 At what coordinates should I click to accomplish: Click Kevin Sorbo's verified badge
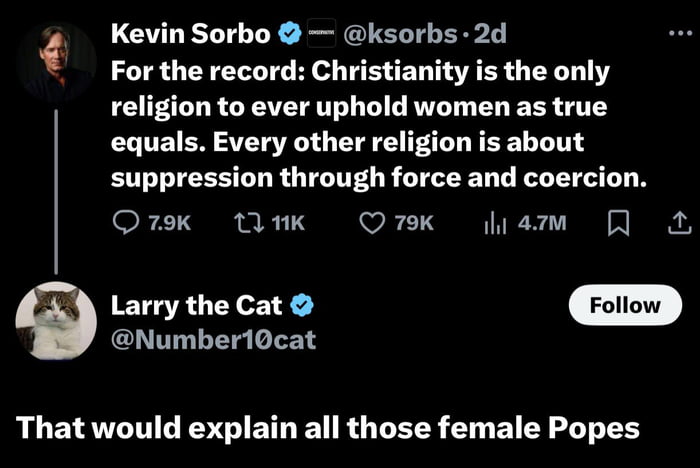click(290, 34)
